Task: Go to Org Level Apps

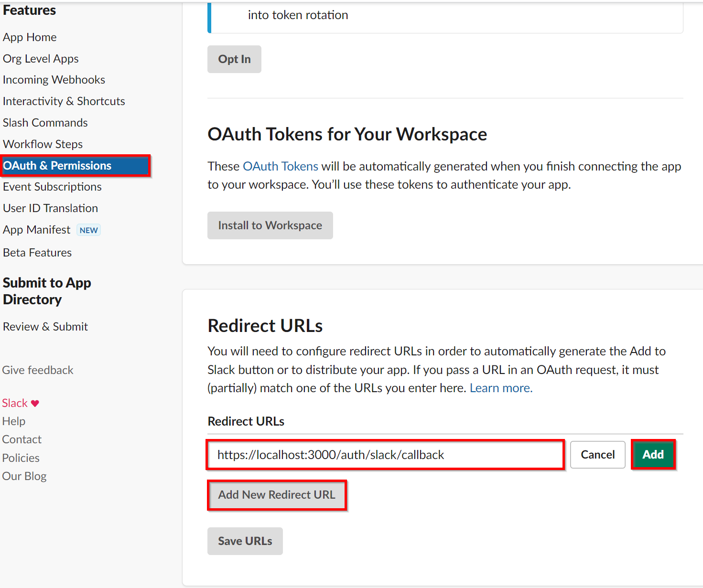Action: 41,59
